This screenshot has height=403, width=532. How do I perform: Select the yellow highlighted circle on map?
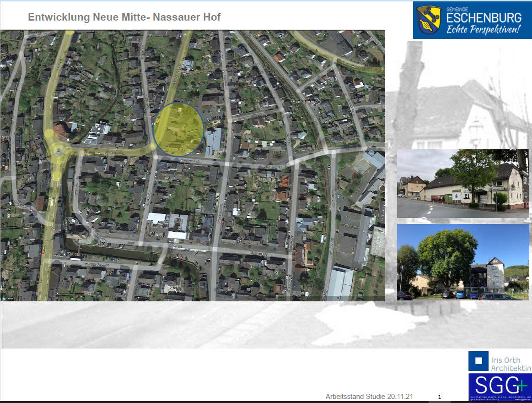tap(178, 129)
